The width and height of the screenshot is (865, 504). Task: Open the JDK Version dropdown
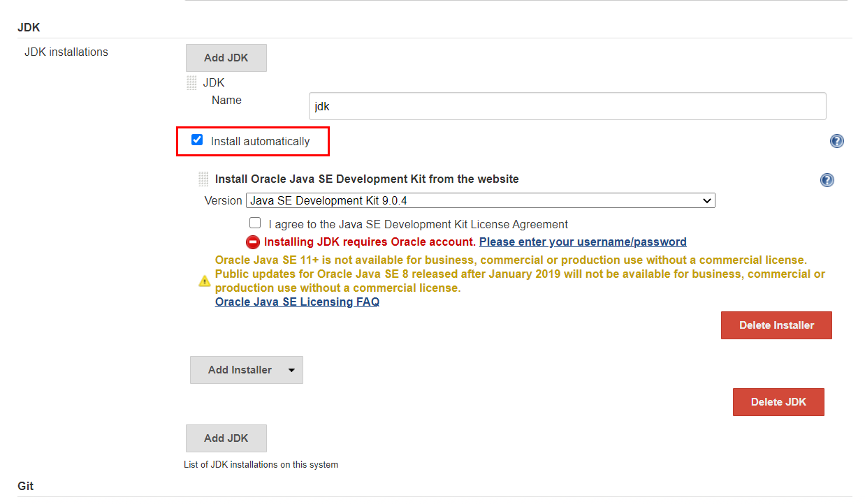tap(481, 200)
